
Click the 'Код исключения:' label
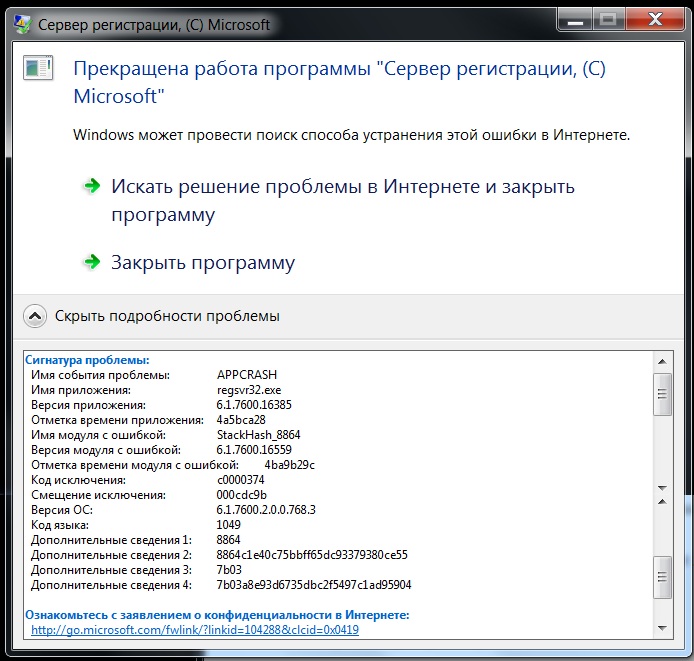click(x=78, y=480)
